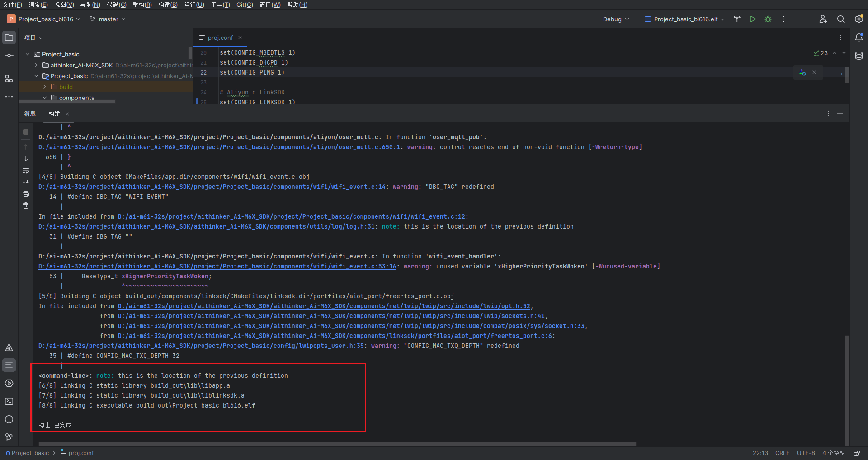
Task: Toggle scroll to end of output
Action: [x=26, y=182]
